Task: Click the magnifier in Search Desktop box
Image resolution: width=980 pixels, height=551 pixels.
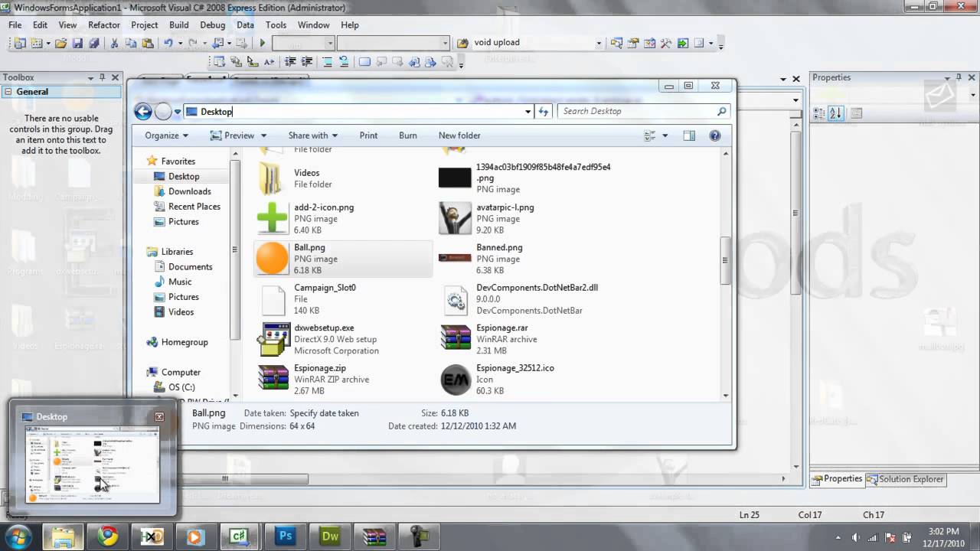Action: 721,112
